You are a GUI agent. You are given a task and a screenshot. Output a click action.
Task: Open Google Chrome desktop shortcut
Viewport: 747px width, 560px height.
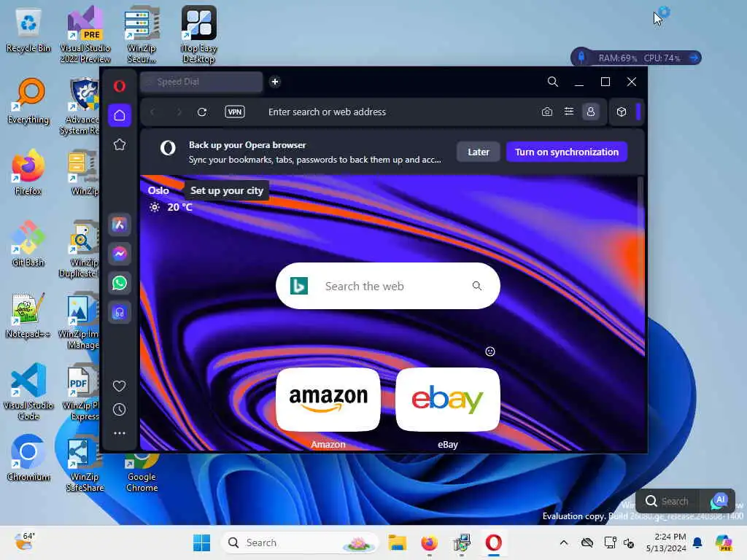[142, 472]
